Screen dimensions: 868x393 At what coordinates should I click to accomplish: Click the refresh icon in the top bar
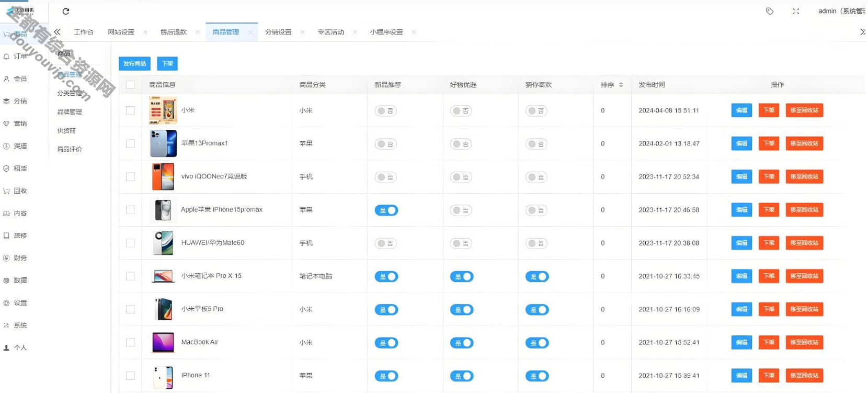point(66,11)
